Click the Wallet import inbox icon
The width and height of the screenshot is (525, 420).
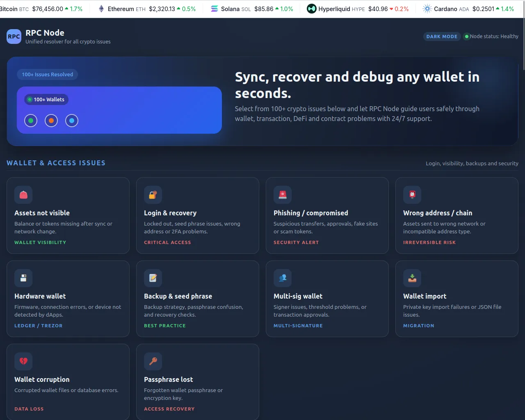tap(412, 278)
